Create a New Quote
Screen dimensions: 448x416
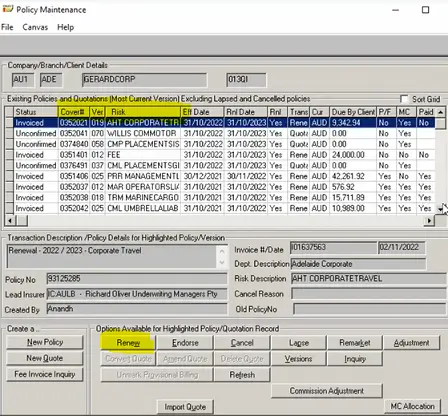pos(45,358)
